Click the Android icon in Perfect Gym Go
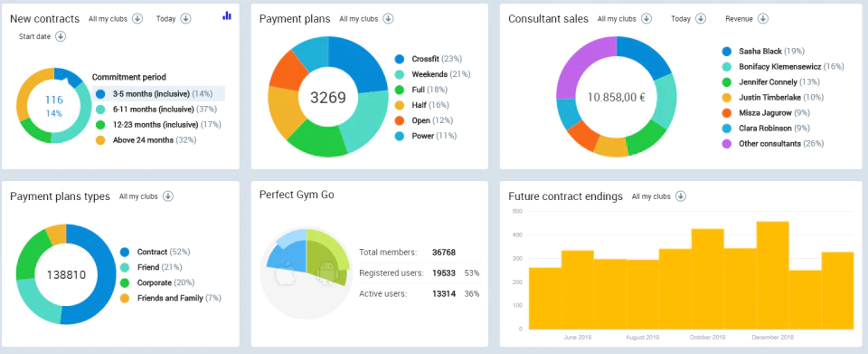Image resolution: width=868 pixels, height=354 pixels. click(326, 274)
